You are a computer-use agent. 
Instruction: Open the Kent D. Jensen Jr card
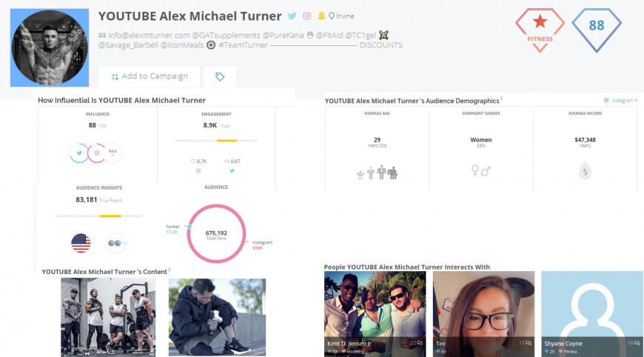(375, 313)
